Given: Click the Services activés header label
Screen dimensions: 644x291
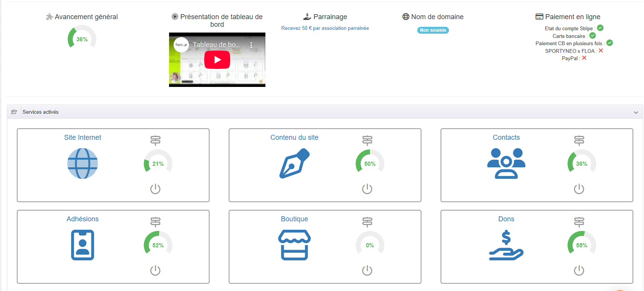Looking at the screenshot, I should point(41,112).
